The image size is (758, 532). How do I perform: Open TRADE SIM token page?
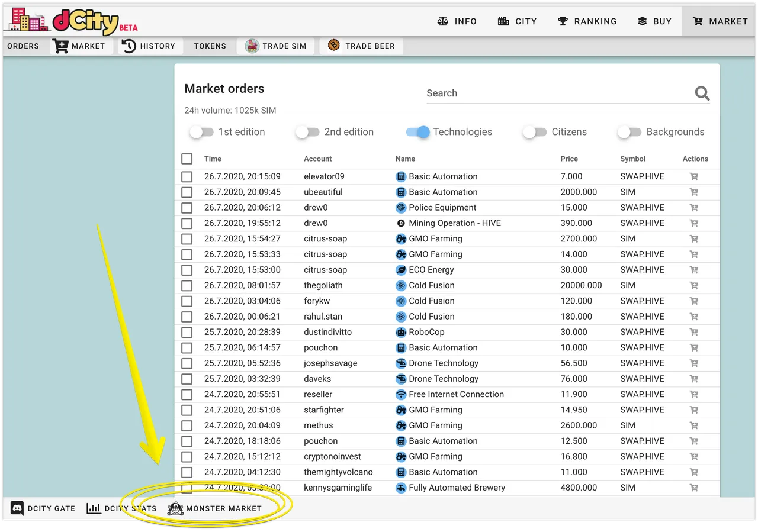[276, 46]
